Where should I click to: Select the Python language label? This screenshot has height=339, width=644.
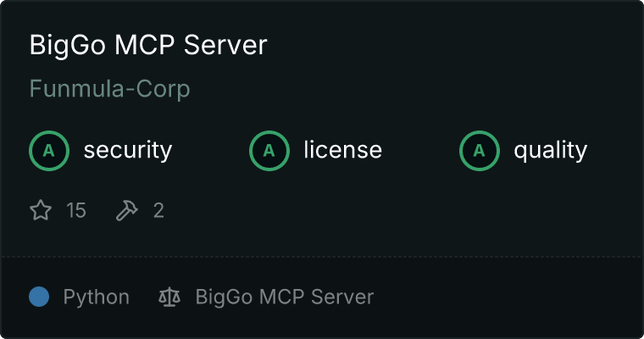click(x=96, y=297)
